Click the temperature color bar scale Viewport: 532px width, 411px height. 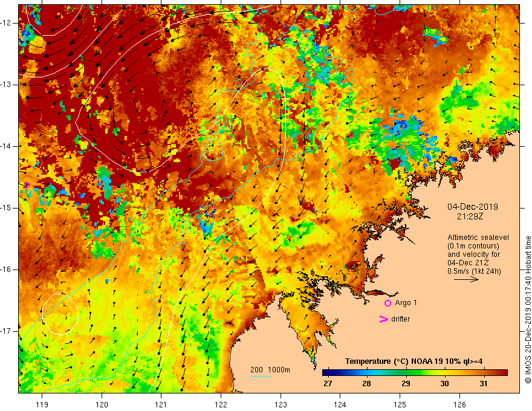click(415, 373)
